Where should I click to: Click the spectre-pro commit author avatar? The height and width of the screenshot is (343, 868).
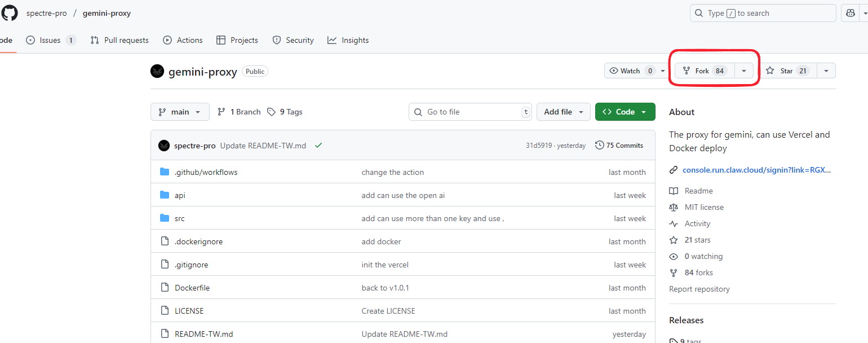coord(164,146)
